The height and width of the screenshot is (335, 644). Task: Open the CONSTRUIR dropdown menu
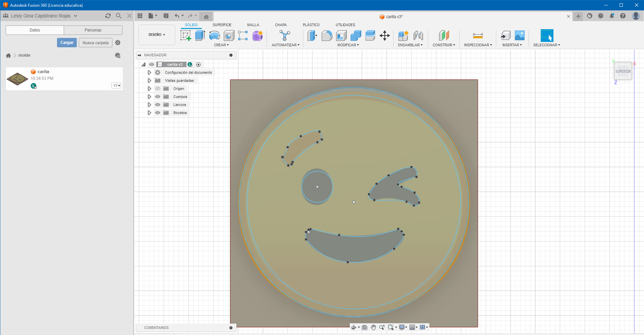click(x=444, y=45)
